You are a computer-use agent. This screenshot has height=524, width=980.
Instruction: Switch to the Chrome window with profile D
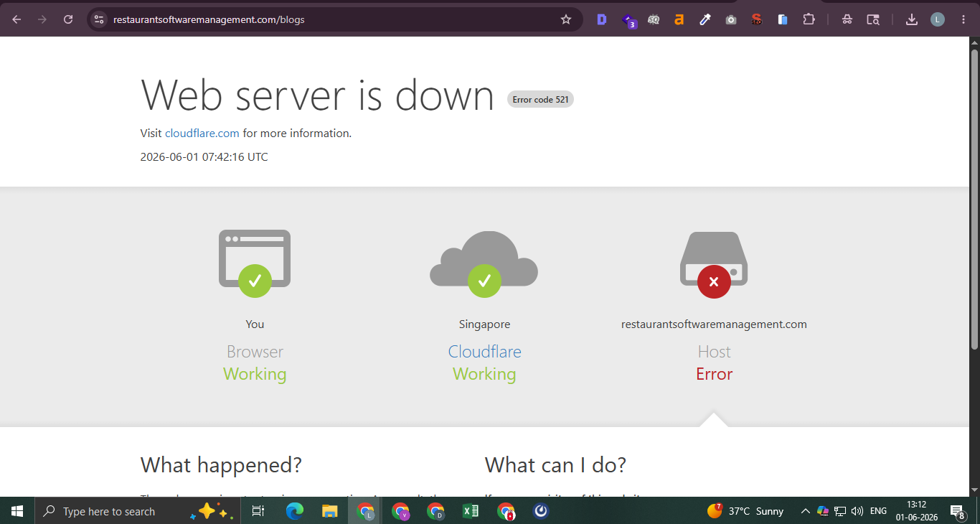tap(435, 511)
